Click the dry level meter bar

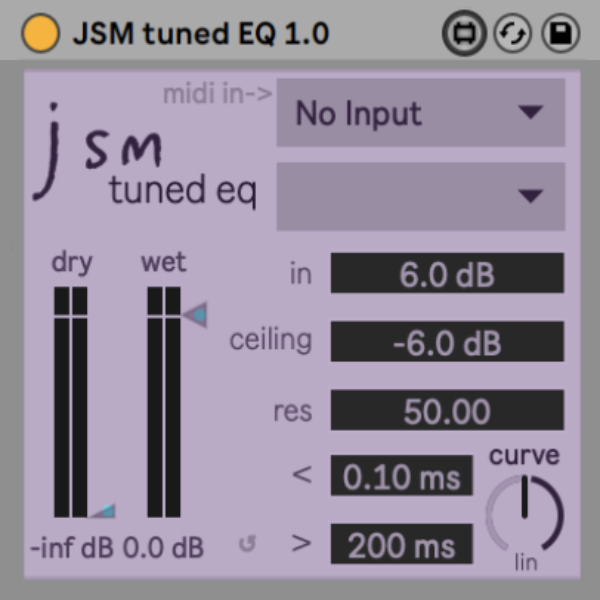click(71, 402)
